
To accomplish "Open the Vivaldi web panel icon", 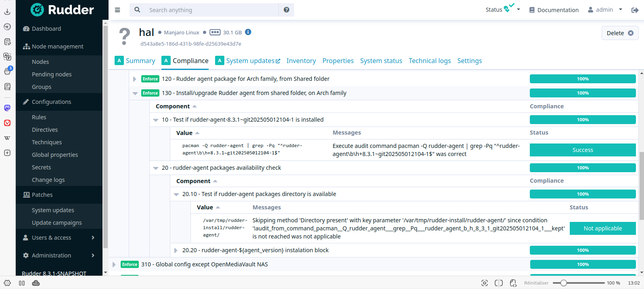I will (7, 123).
